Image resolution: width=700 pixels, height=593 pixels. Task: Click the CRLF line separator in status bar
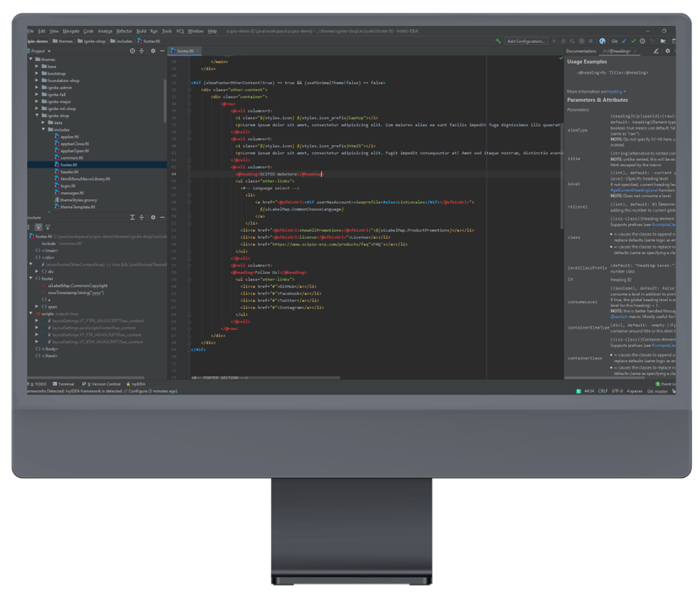click(603, 391)
